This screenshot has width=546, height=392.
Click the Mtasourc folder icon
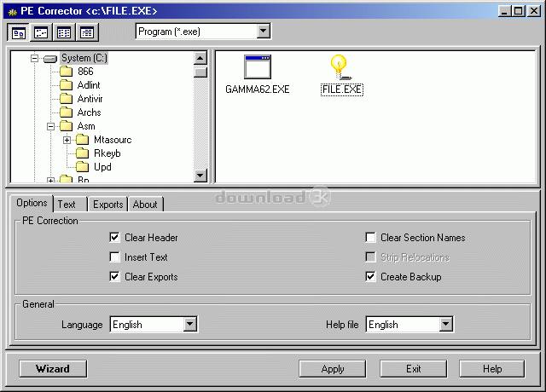tap(82, 140)
